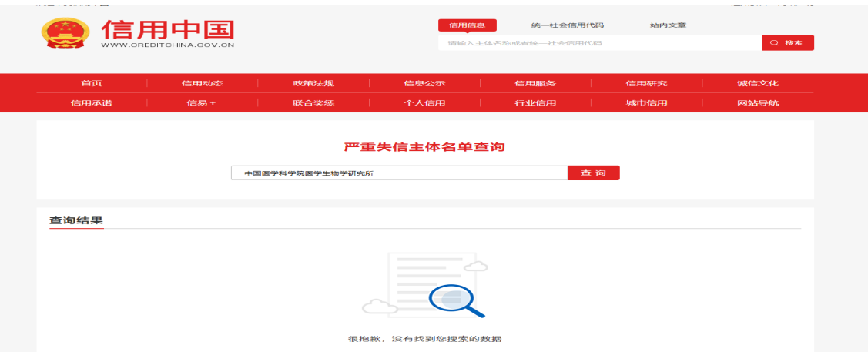This screenshot has width=868, height=352.
Task: Select the 统一社会信用代码 search tab
Action: click(x=568, y=25)
